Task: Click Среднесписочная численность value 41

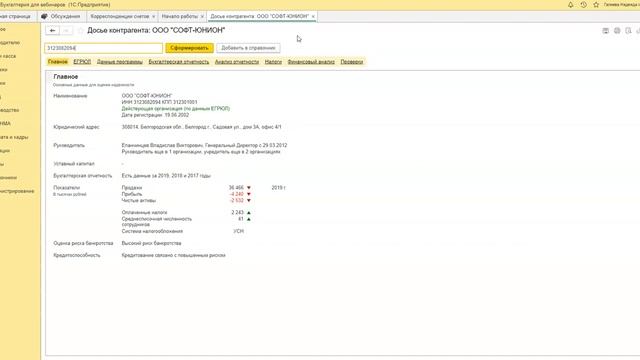Action: tap(241, 219)
